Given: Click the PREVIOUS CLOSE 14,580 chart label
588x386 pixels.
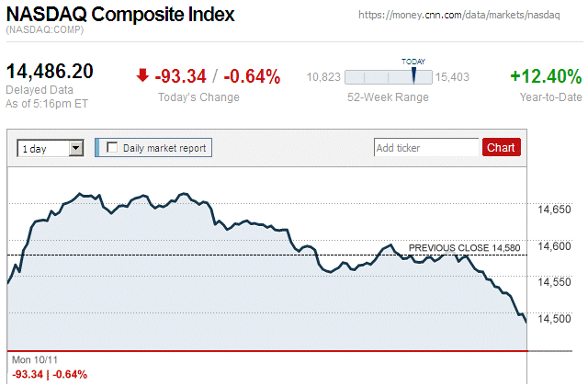Looking at the screenshot, I should tap(464, 248).
